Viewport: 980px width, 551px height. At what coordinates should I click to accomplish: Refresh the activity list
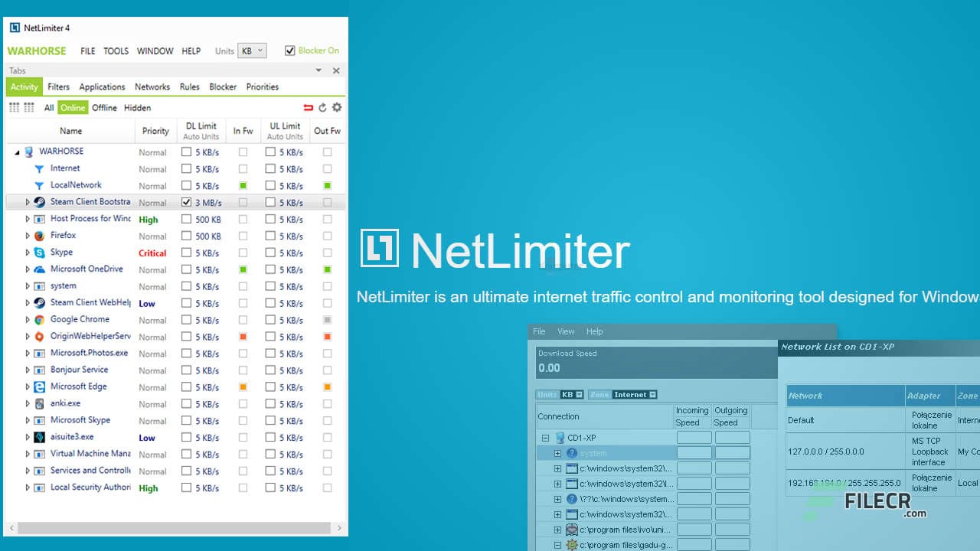tap(322, 107)
